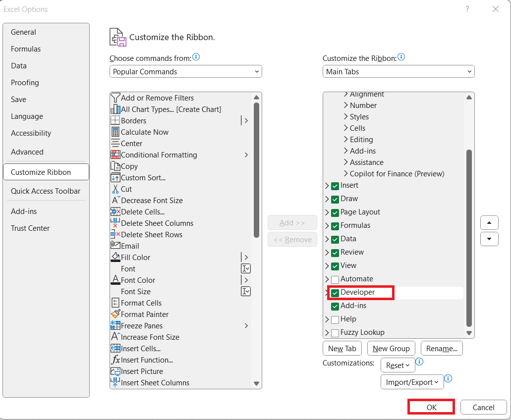
Task: Uncheck the Insert tab checkbox
Action: 335,186
